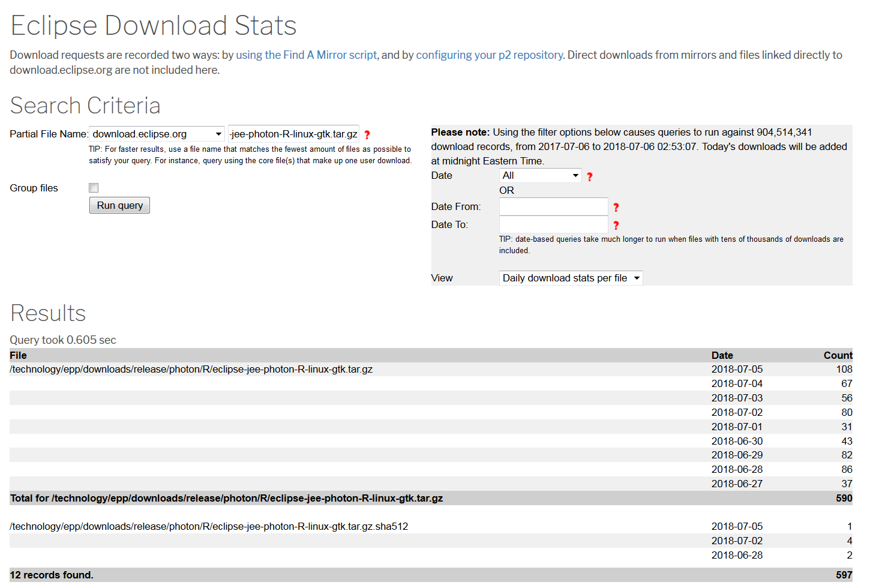Click the red help icon beside file name
The height and width of the screenshot is (588, 870).
pyautogui.click(x=367, y=135)
